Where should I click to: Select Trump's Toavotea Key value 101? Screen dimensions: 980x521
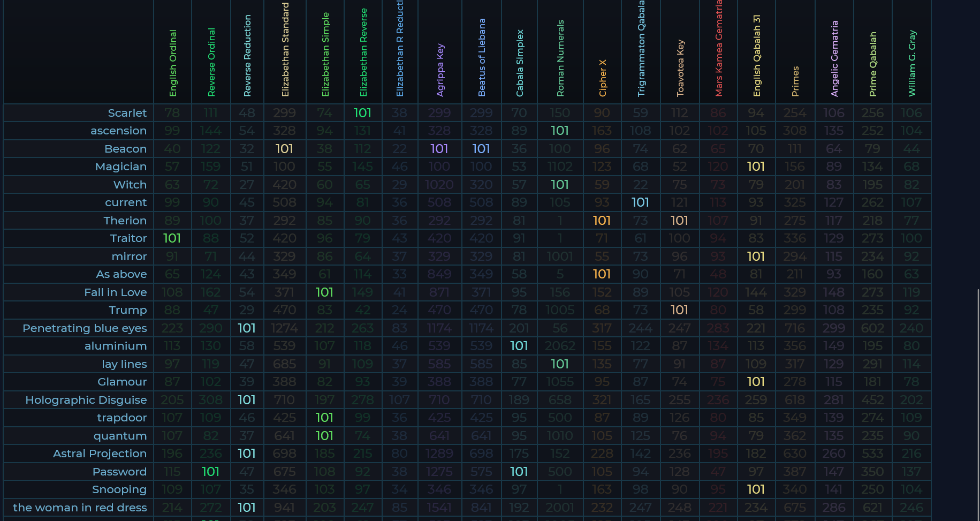(679, 310)
